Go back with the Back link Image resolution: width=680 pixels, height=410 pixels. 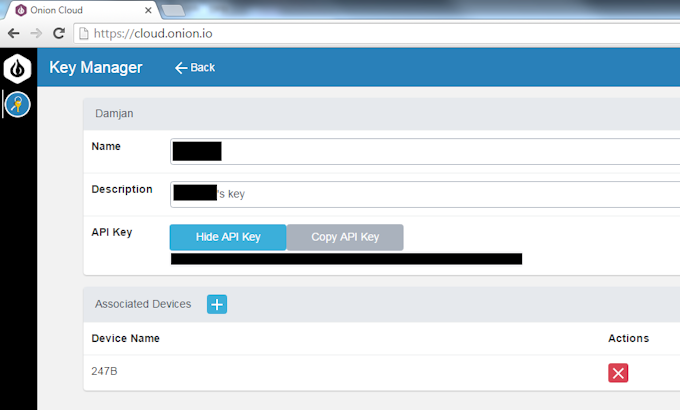(x=195, y=68)
